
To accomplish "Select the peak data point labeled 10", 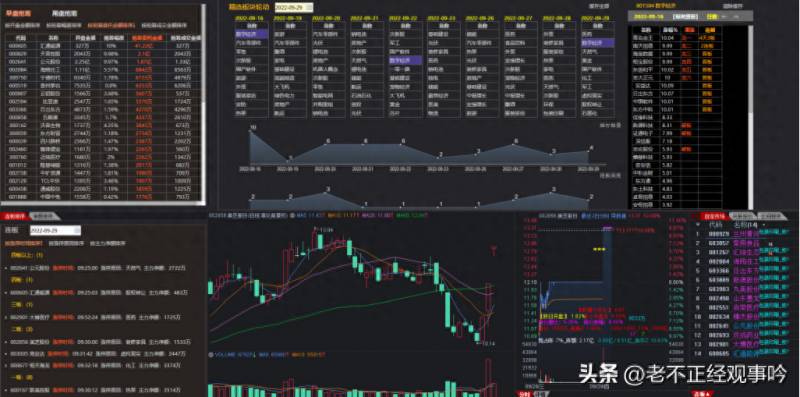I will [251, 131].
